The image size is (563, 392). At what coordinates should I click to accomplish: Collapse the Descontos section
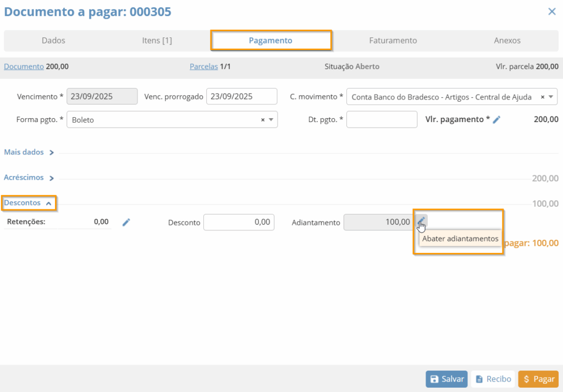pyautogui.click(x=29, y=203)
